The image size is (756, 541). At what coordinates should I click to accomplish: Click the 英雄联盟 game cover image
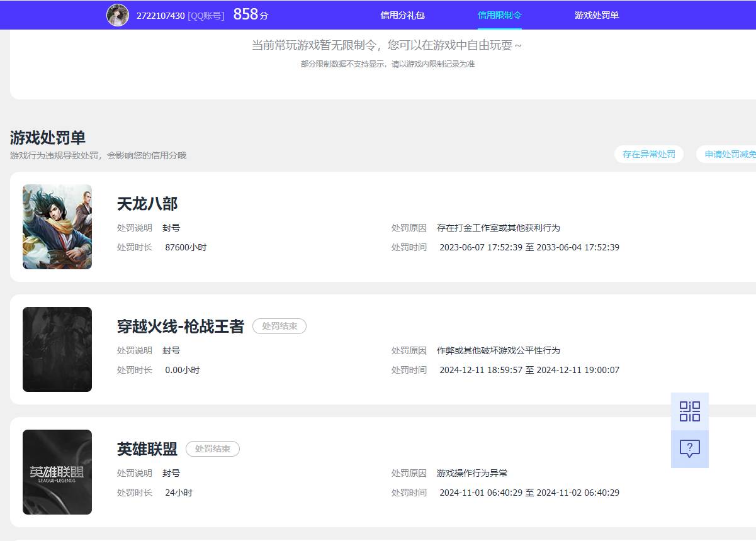[57, 472]
